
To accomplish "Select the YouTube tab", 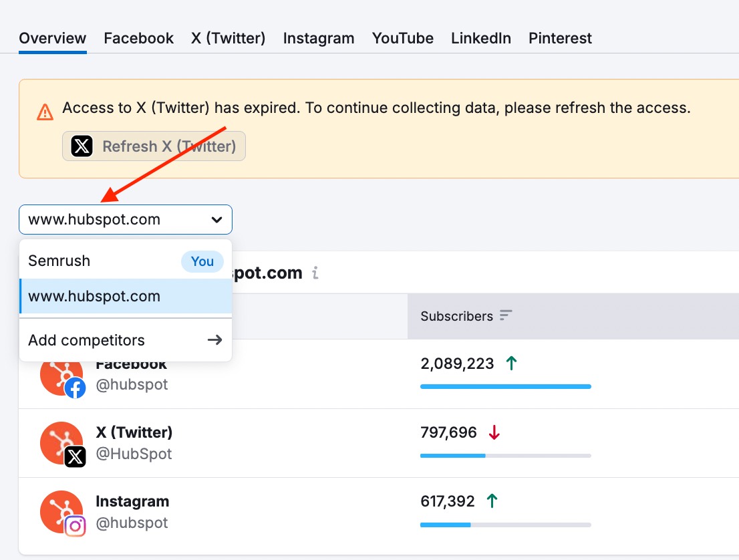I will click(x=402, y=38).
